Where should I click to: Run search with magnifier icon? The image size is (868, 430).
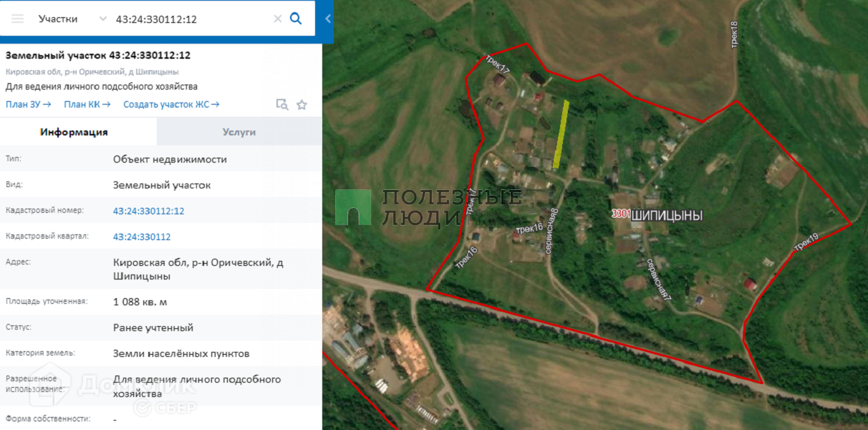[296, 19]
